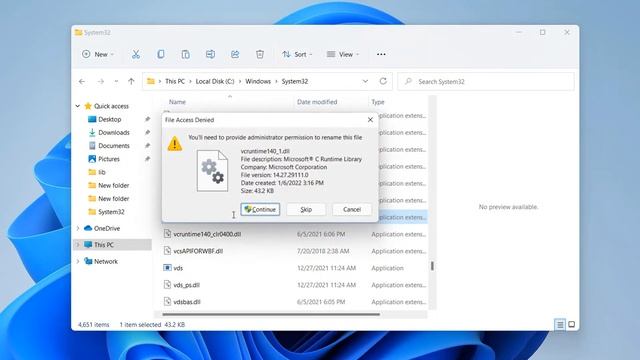Click Local Disk (C:) in breadcrumb
Image resolution: width=640 pixels, height=360 pixels.
click(x=215, y=81)
